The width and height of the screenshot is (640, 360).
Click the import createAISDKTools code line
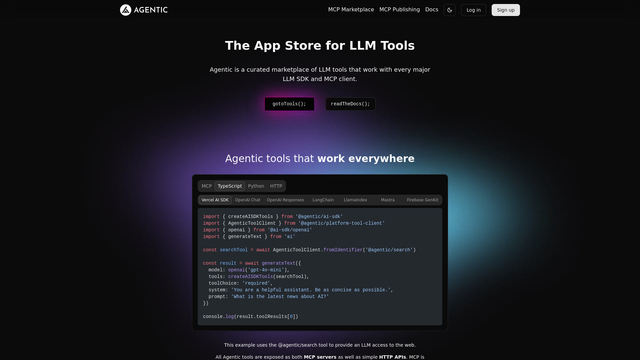(273, 216)
